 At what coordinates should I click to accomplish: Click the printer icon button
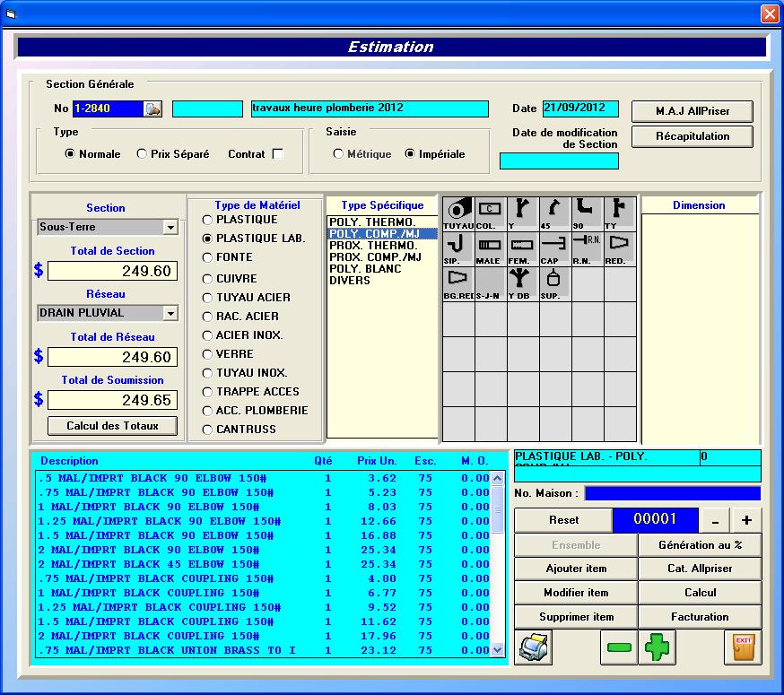[535, 647]
